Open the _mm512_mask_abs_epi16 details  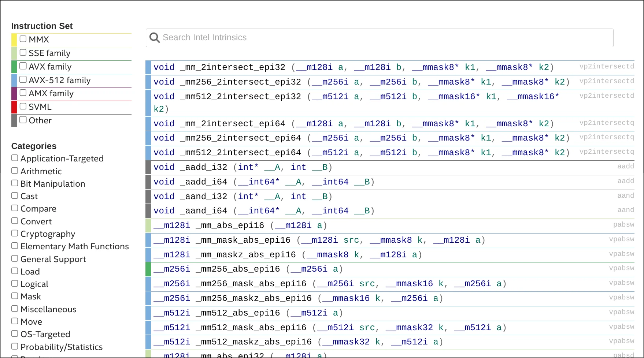[x=390, y=328]
